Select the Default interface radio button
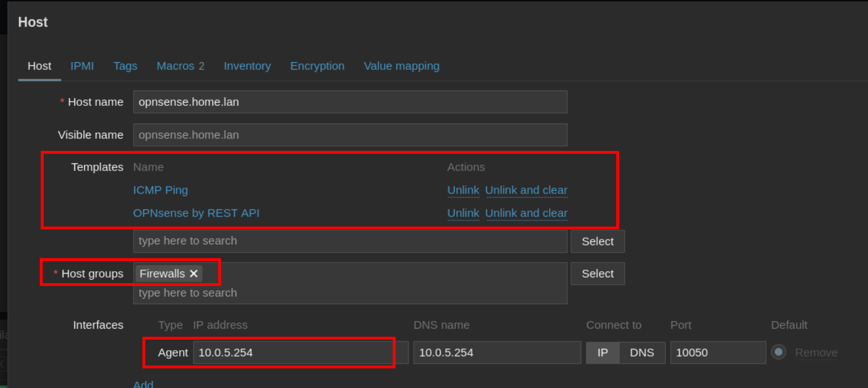 tap(778, 353)
